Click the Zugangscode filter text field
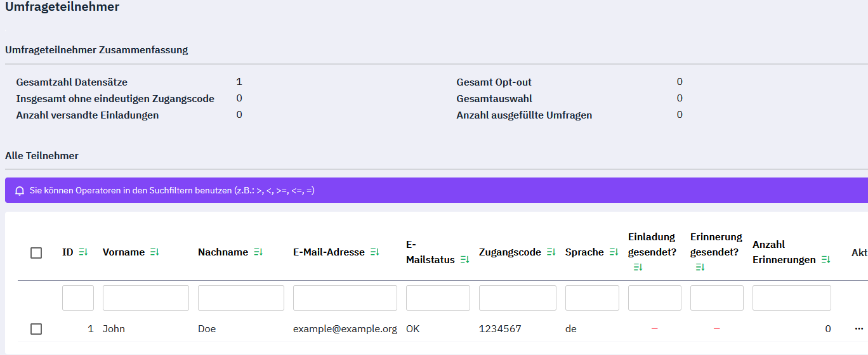868x355 pixels. (x=517, y=298)
